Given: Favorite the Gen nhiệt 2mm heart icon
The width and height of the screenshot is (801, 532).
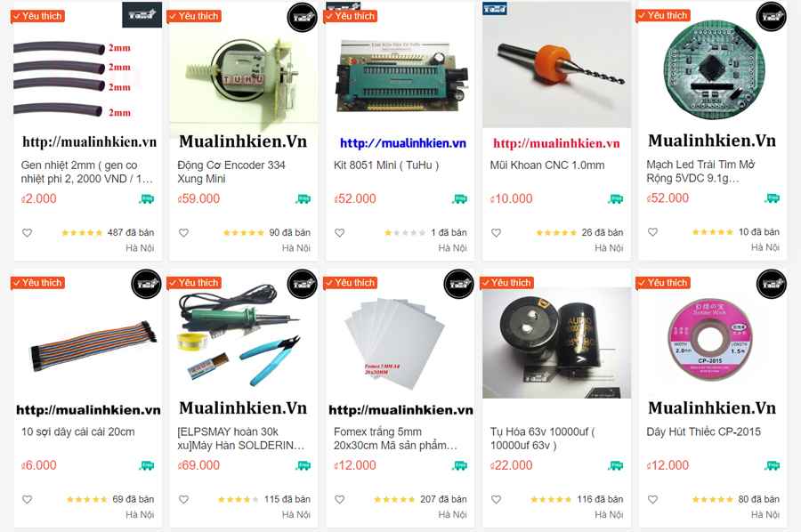Looking at the screenshot, I should click(27, 233).
